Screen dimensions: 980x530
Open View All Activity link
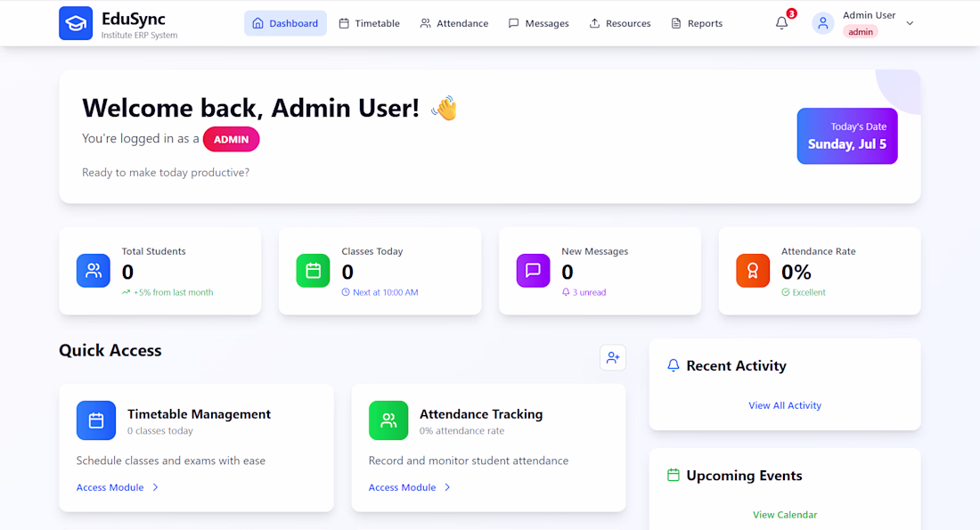click(x=785, y=405)
